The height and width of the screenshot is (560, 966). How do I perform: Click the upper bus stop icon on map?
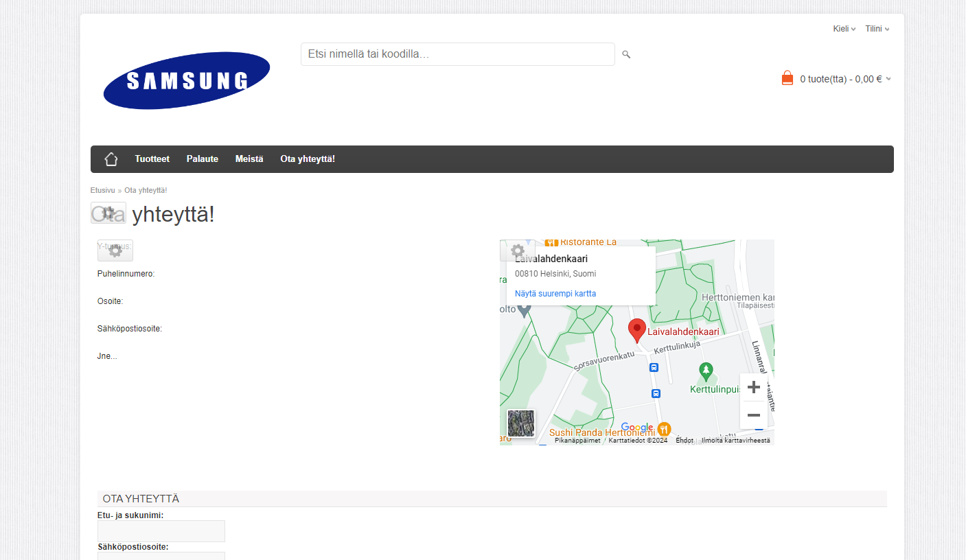click(x=654, y=367)
